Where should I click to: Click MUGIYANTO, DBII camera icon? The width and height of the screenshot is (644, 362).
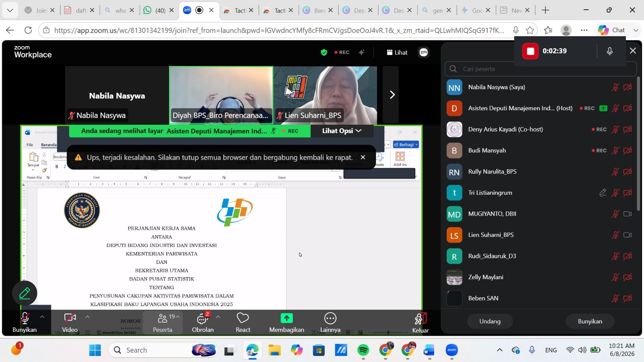[x=627, y=214]
